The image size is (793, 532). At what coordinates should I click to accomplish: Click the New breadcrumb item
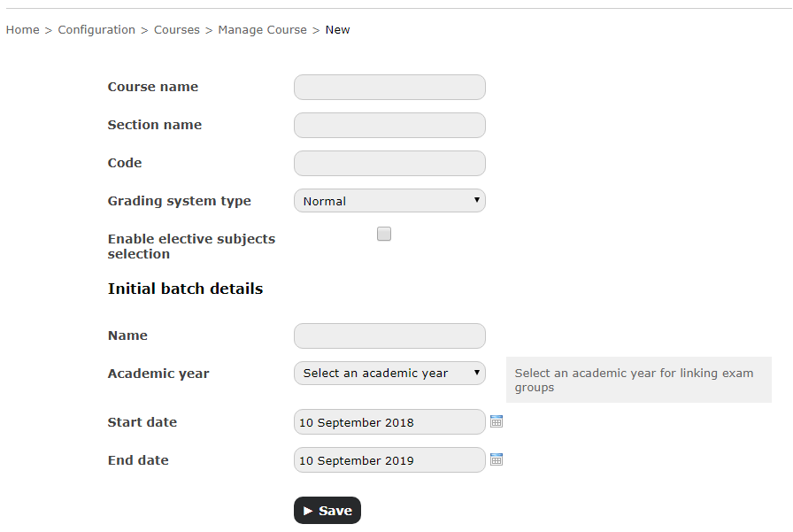pos(337,30)
